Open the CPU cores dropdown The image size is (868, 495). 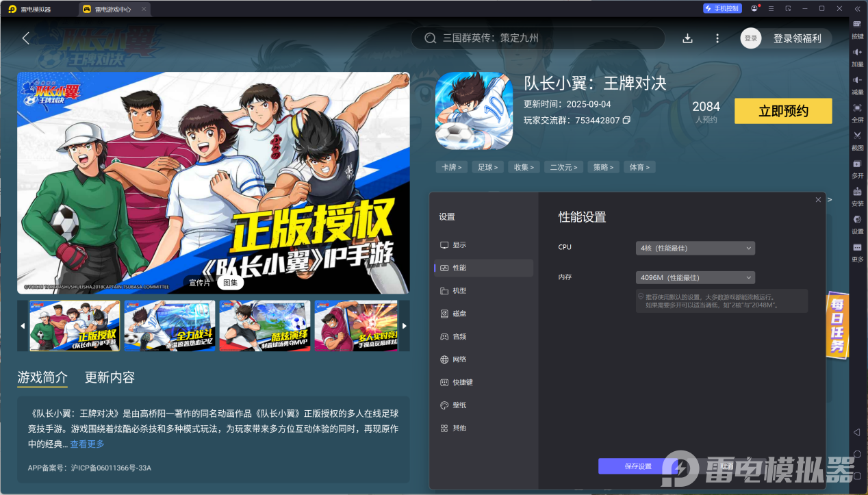point(695,248)
